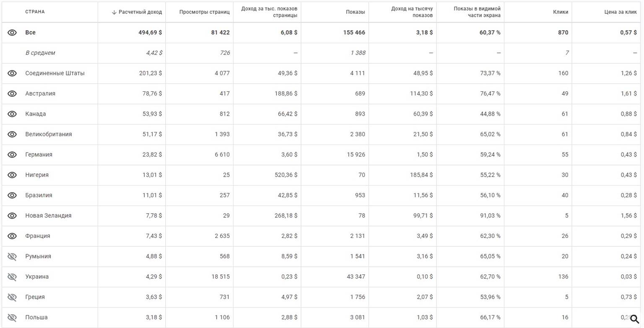Click eye icon next to Великобритания

pyautogui.click(x=12, y=134)
